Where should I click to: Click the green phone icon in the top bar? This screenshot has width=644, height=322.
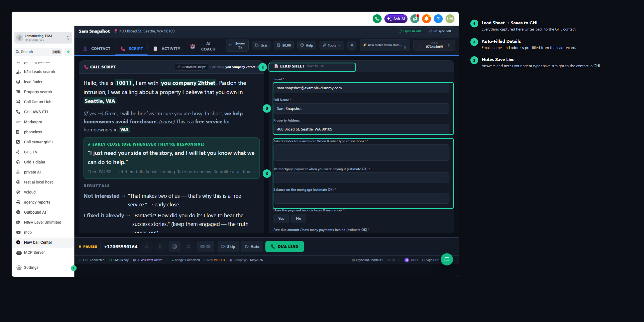tap(377, 19)
